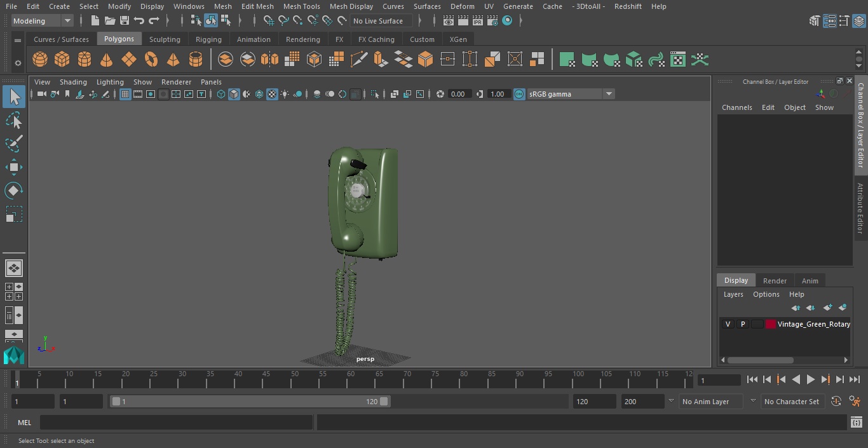This screenshot has width=868, height=448.
Task: Click the time range slider bar
Action: coord(250,402)
